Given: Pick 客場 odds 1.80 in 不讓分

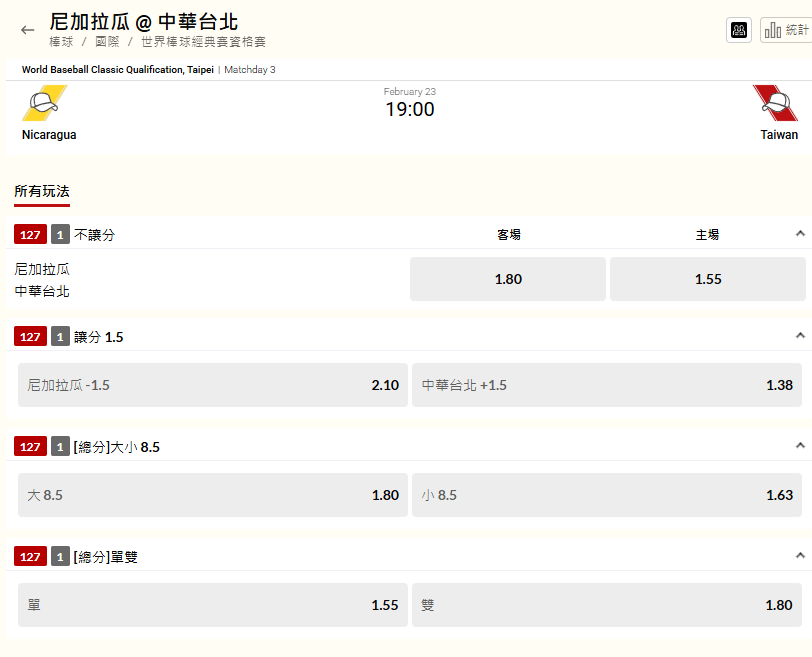Looking at the screenshot, I should [x=508, y=279].
